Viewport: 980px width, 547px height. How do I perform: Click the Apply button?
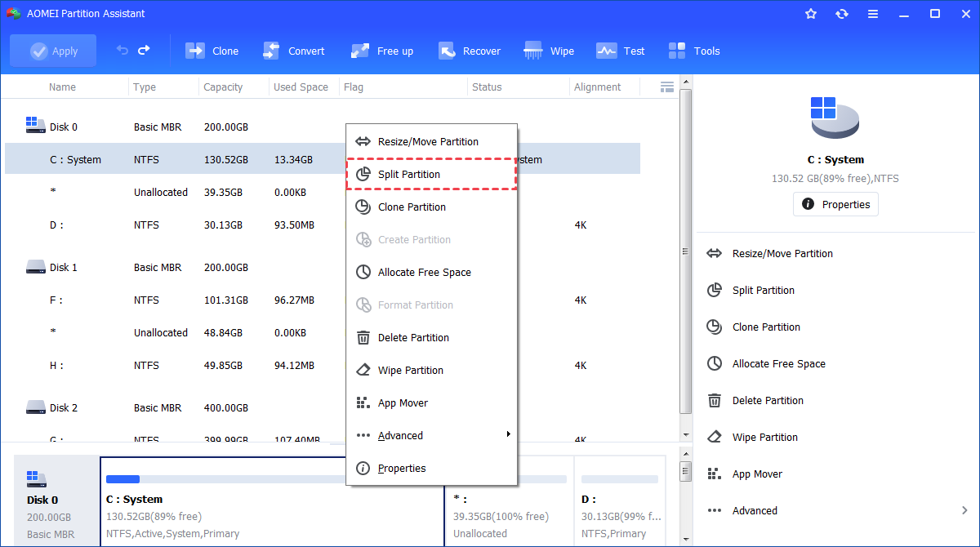click(53, 51)
